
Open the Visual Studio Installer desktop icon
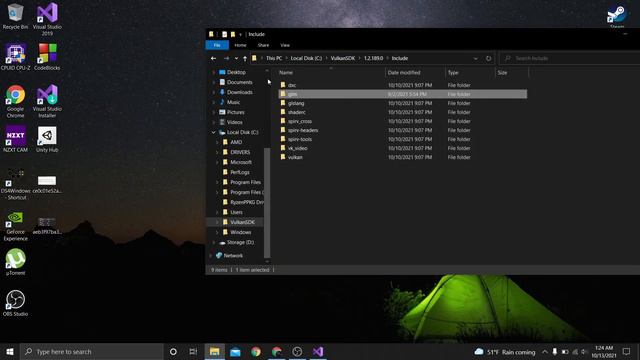pos(47,101)
